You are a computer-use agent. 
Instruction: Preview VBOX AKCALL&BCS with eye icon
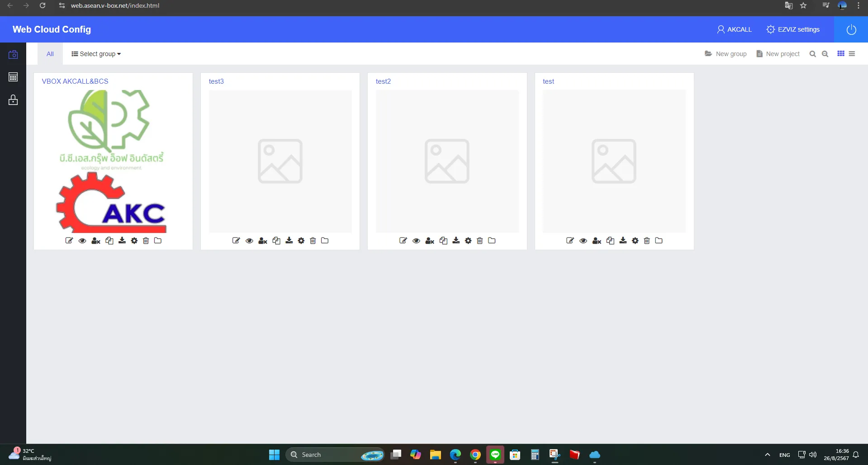82,241
